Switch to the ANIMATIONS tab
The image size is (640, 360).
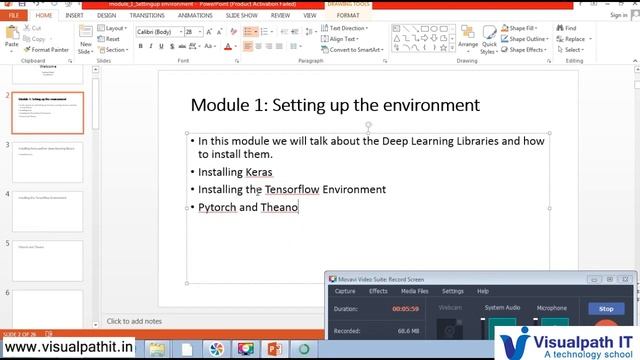click(x=195, y=15)
